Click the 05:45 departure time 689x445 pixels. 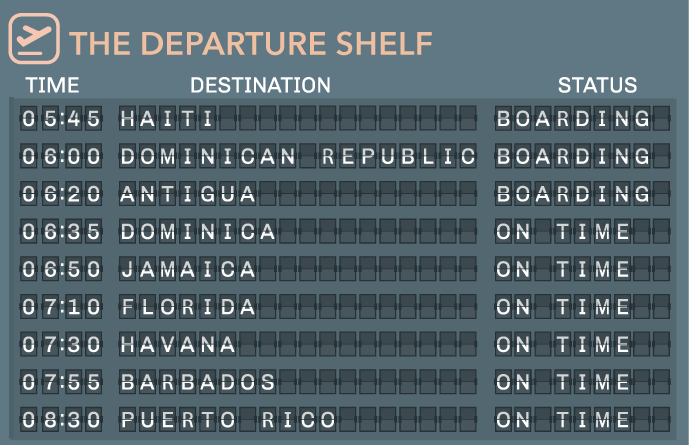pos(61,118)
